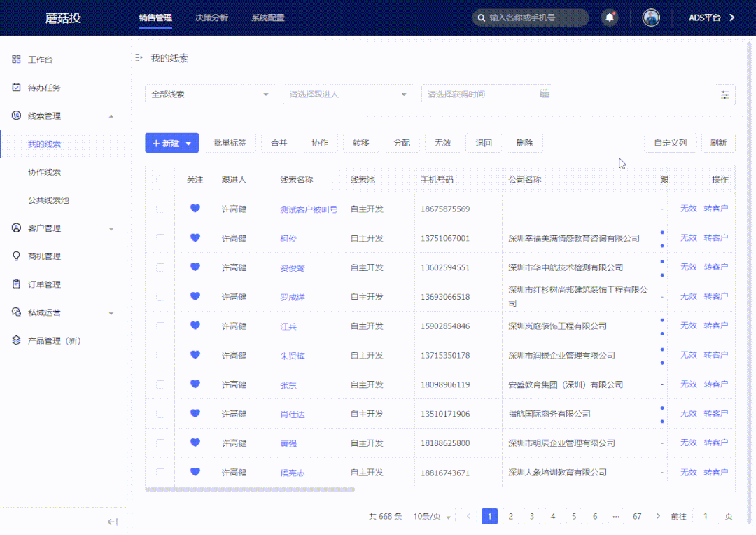Click the page jump input beside 前往
The image size is (756, 535).
coord(706,515)
